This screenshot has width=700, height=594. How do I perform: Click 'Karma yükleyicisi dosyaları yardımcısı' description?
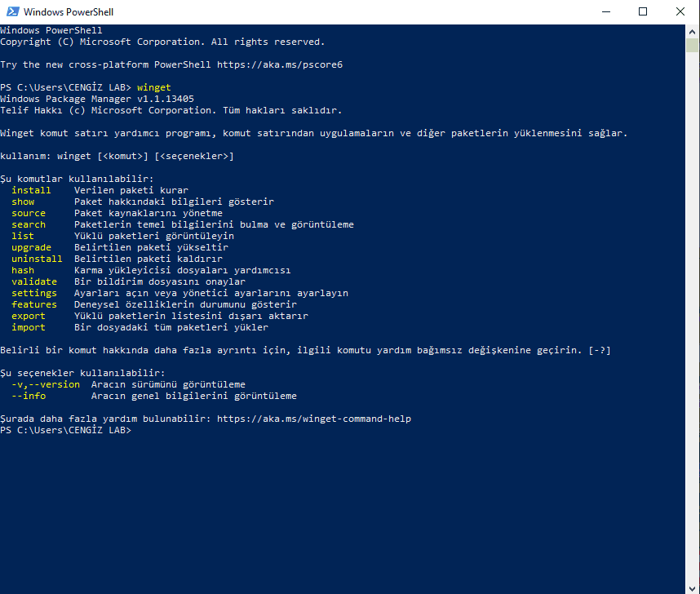(183, 271)
